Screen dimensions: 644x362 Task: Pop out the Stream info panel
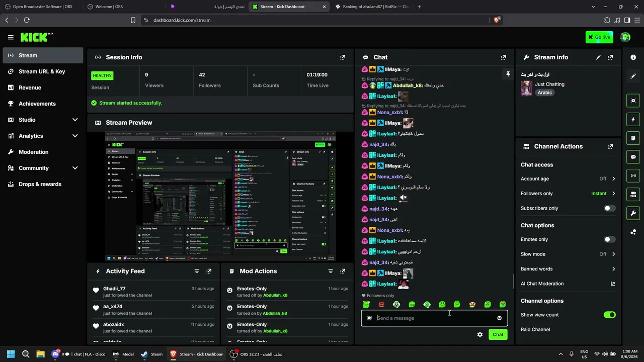click(610, 57)
